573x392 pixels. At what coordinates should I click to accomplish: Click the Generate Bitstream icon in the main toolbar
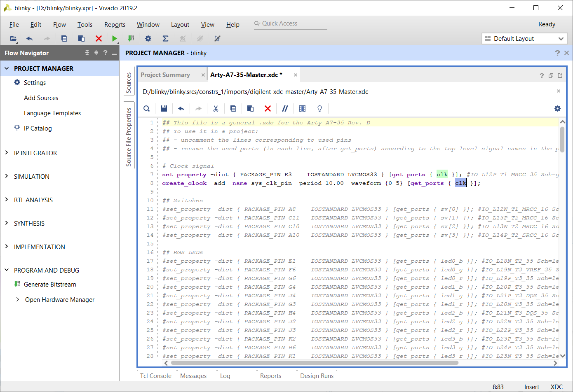pos(131,38)
